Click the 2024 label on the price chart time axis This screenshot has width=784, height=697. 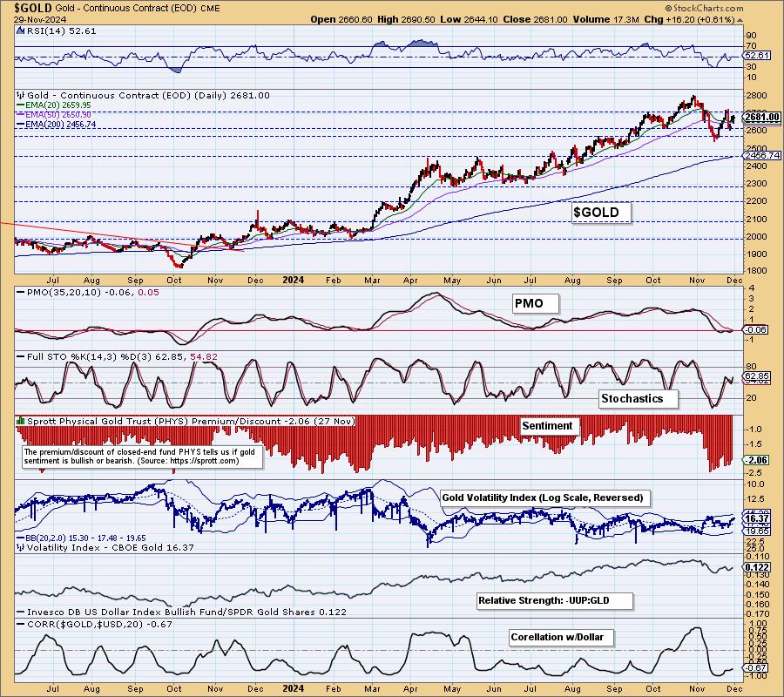(293, 280)
